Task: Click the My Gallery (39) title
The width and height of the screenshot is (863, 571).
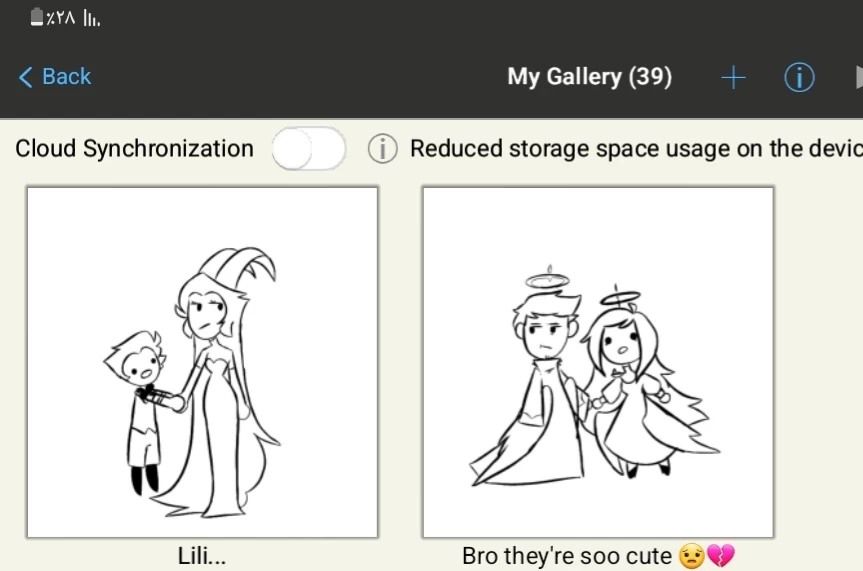Action: coord(589,77)
